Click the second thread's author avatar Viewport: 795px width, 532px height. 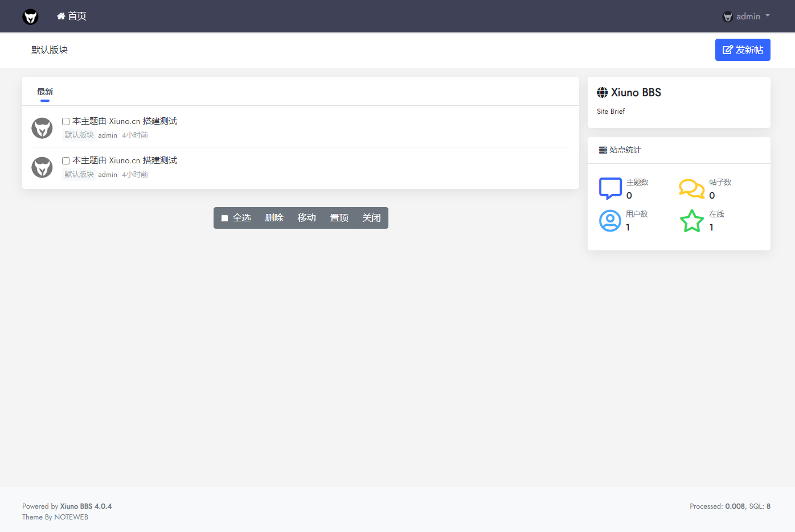point(42,167)
